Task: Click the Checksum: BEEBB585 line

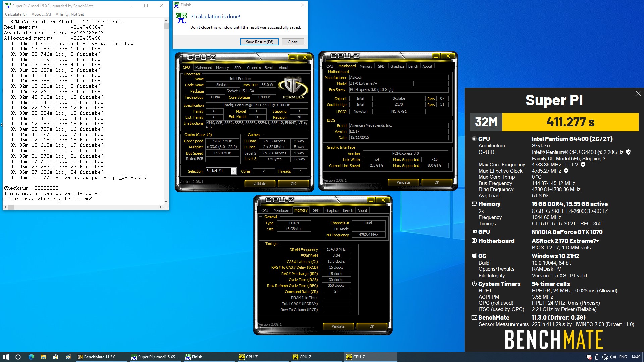Action: [31, 188]
